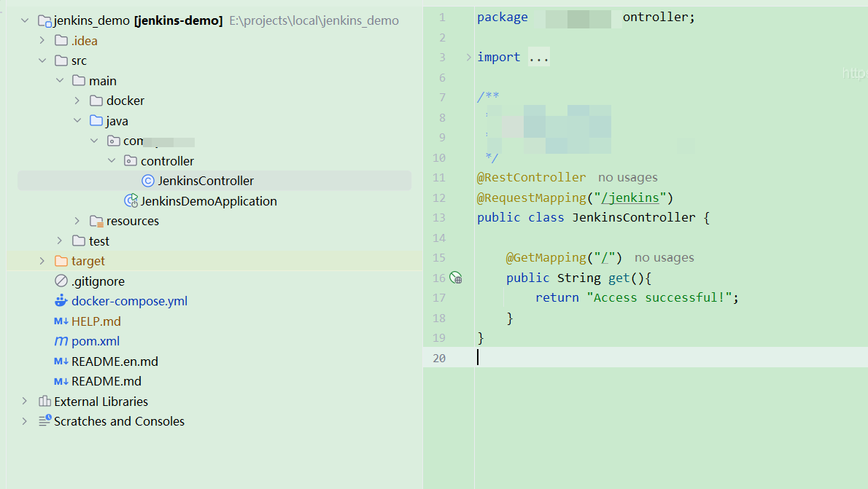Click the web endpoint gutter icon on line 16
Viewport: 868px width, 489px height.
click(x=456, y=278)
